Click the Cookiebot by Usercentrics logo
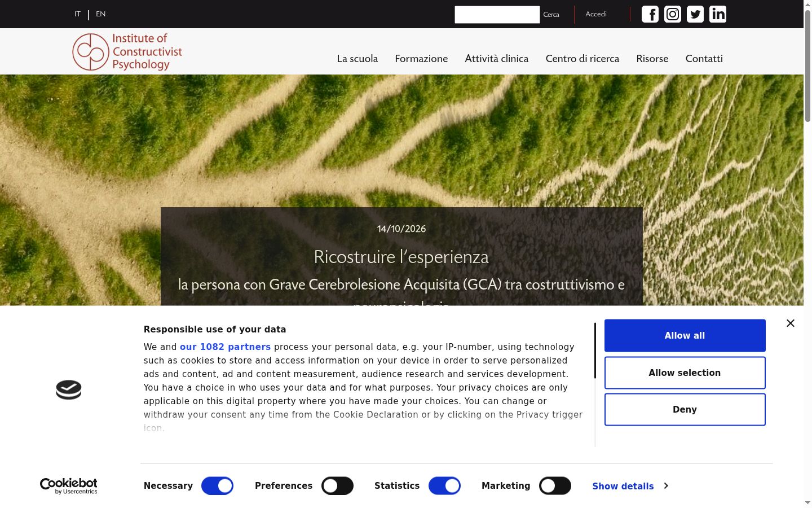 pyautogui.click(x=69, y=486)
